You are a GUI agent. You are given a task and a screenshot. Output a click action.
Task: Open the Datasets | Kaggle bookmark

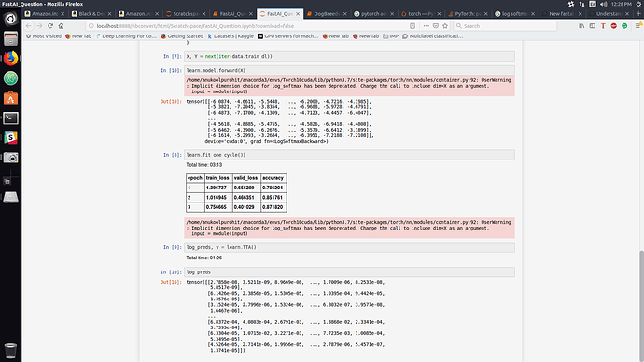pyautogui.click(x=231, y=36)
